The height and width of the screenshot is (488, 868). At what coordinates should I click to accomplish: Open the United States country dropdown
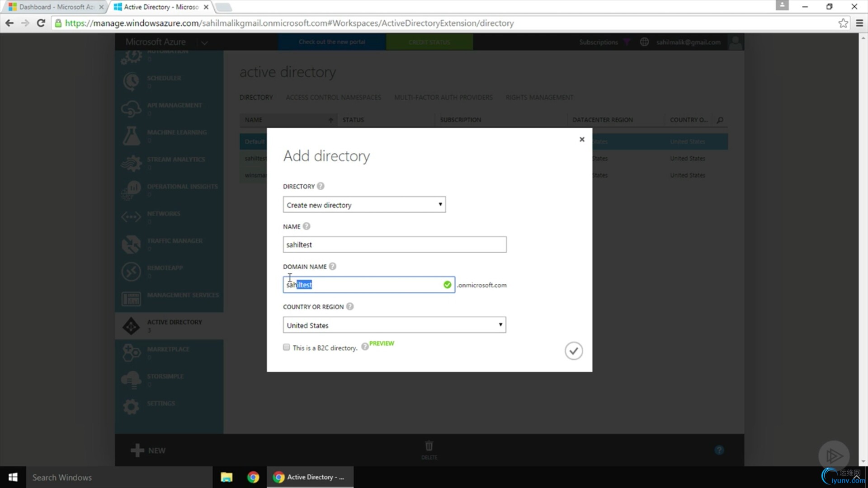pos(394,325)
